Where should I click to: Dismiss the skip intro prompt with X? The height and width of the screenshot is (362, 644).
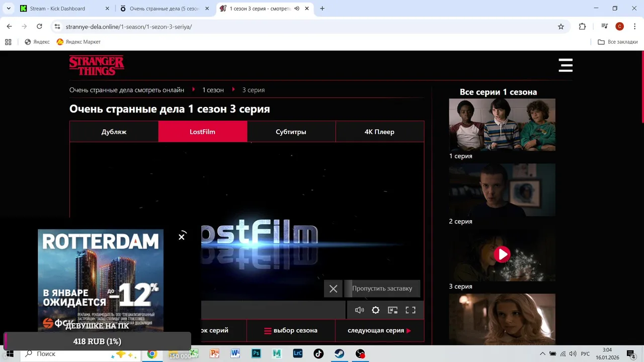pyautogui.click(x=333, y=289)
